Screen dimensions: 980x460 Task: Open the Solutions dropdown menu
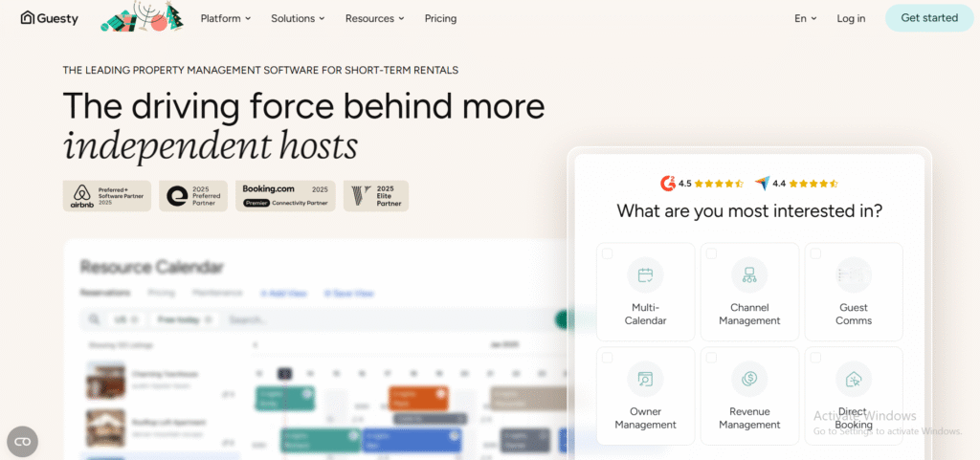tap(298, 18)
